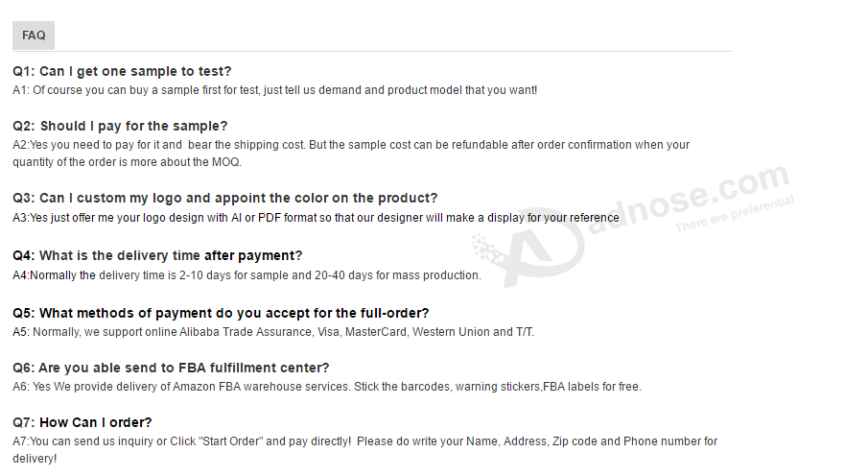Screen dimensions: 868x476
Task: Click answer A1 about buying a sample
Action: [274, 90]
